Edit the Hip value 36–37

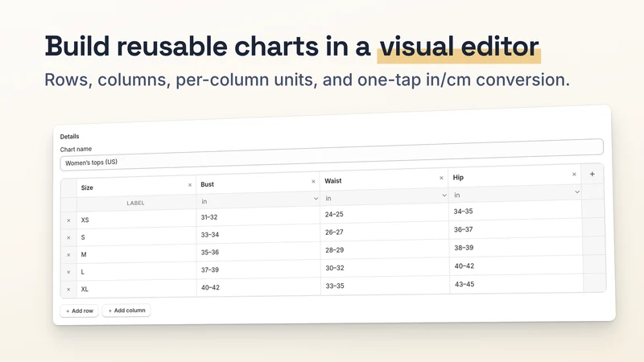click(516, 229)
